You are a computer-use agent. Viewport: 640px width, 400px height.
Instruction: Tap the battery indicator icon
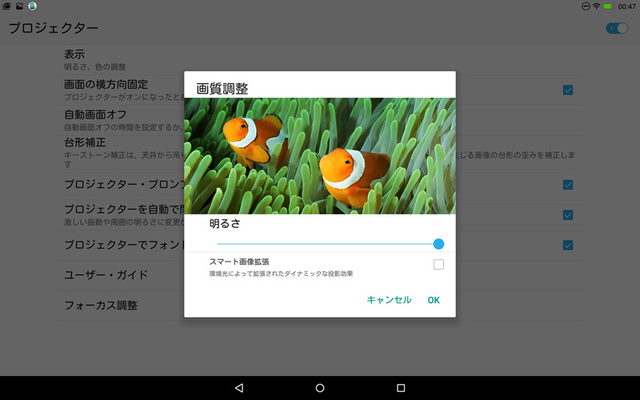pyautogui.click(x=607, y=6)
